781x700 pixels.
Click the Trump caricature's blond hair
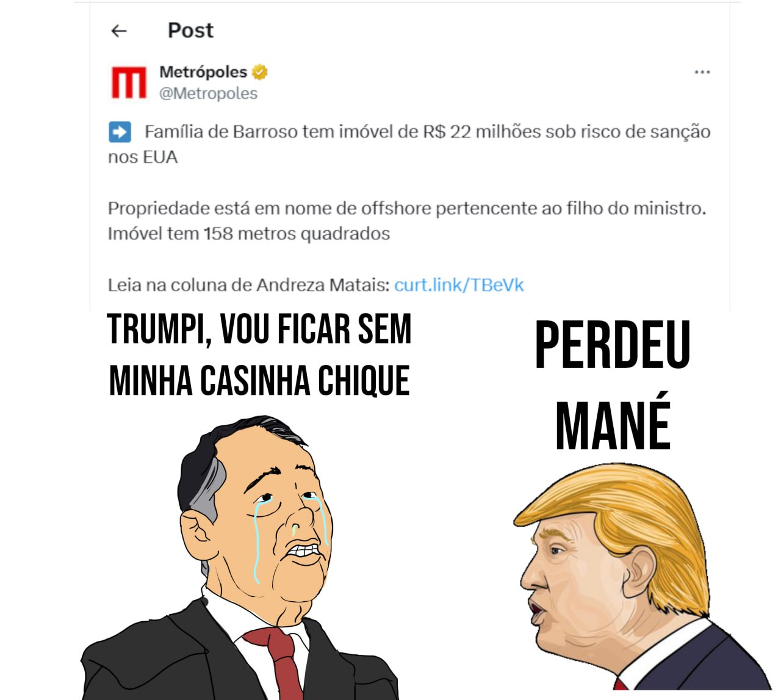[628, 525]
